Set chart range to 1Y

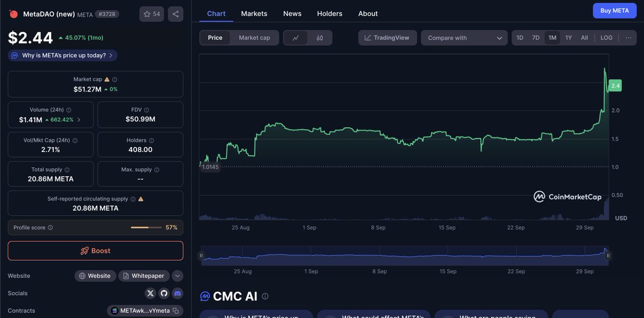(568, 38)
